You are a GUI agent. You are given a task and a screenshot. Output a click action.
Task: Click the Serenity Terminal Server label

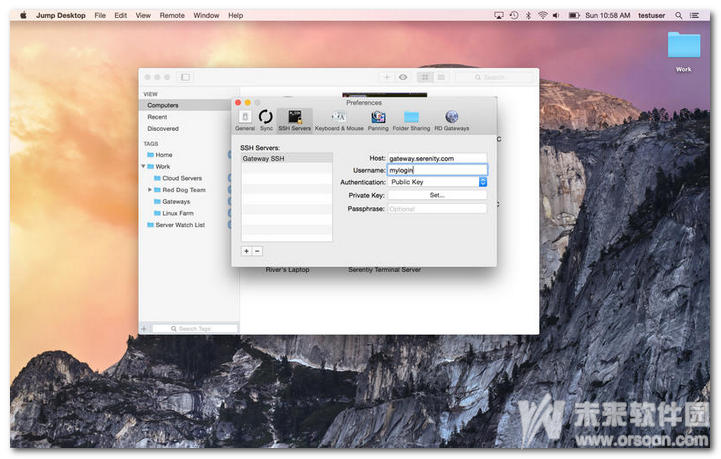point(384,270)
